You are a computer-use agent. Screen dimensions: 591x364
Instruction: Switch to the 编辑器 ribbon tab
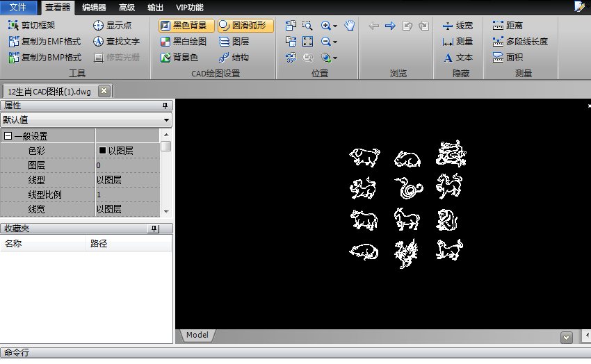coord(94,8)
